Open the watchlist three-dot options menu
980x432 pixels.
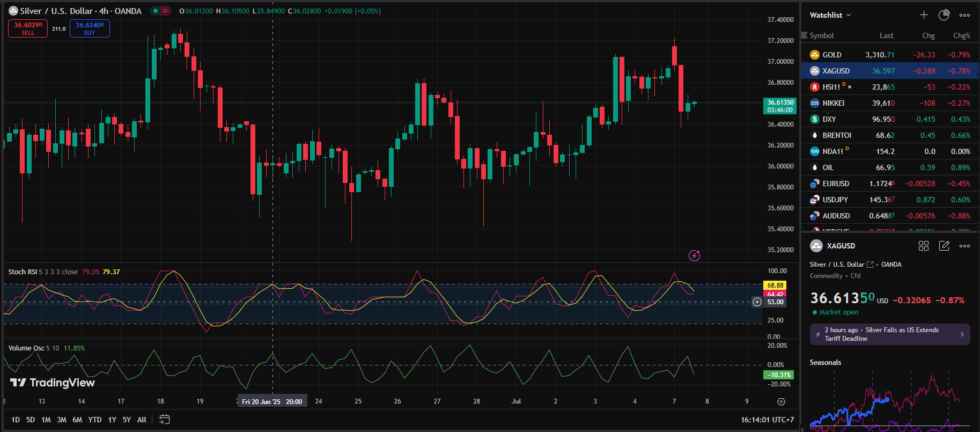pos(964,15)
